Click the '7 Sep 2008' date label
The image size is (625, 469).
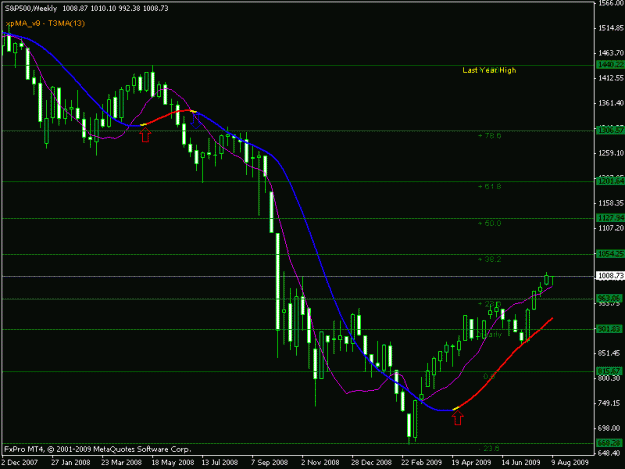coord(269,463)
